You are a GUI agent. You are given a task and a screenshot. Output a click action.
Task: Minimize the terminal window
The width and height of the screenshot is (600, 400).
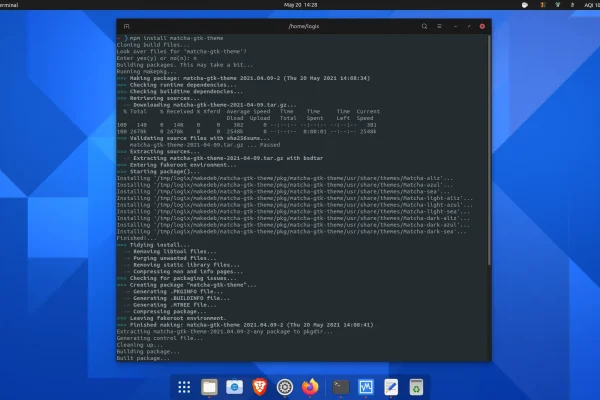455,26
